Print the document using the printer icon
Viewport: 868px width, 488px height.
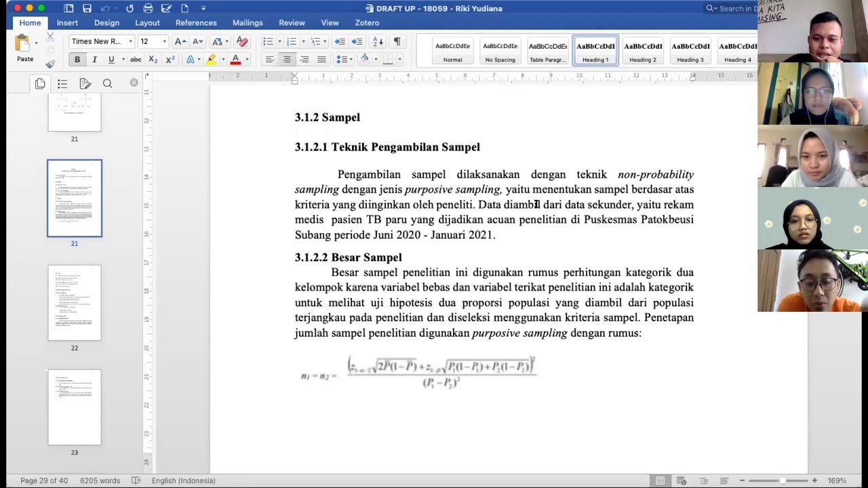click(148, 8)
